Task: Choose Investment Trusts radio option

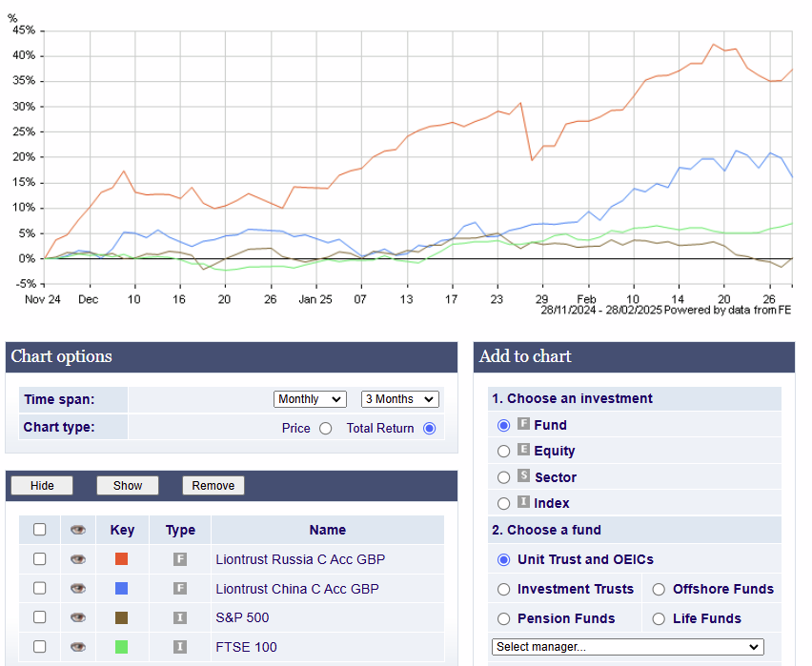Action: click(504, 590)
